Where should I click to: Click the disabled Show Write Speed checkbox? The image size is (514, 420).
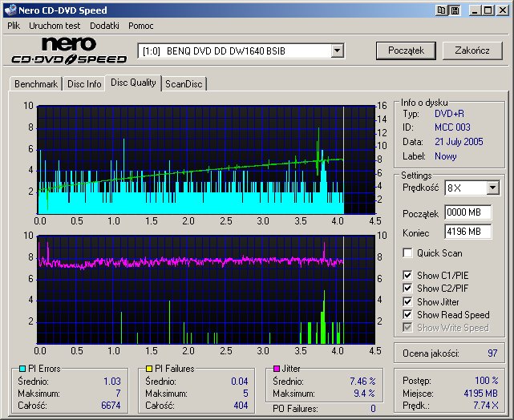tap(407, 328)
